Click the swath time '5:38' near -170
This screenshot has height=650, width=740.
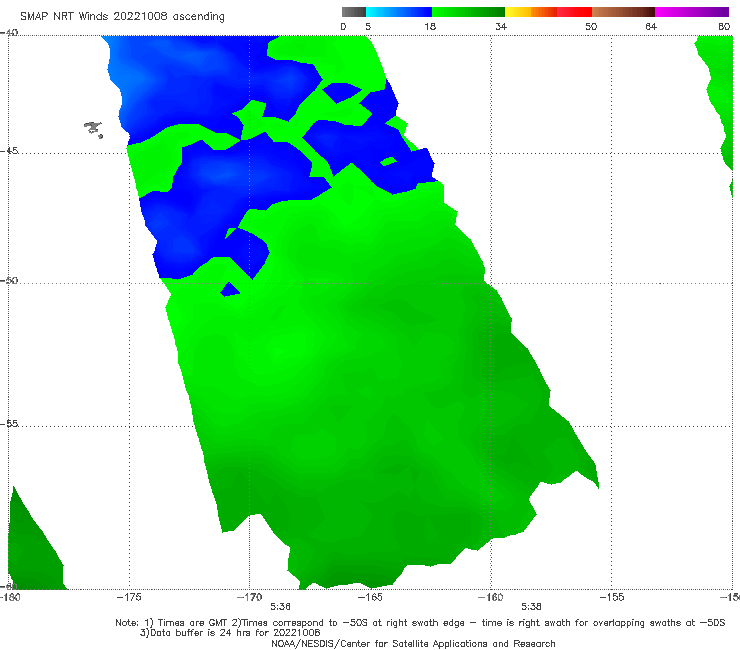tap(280, 607)
